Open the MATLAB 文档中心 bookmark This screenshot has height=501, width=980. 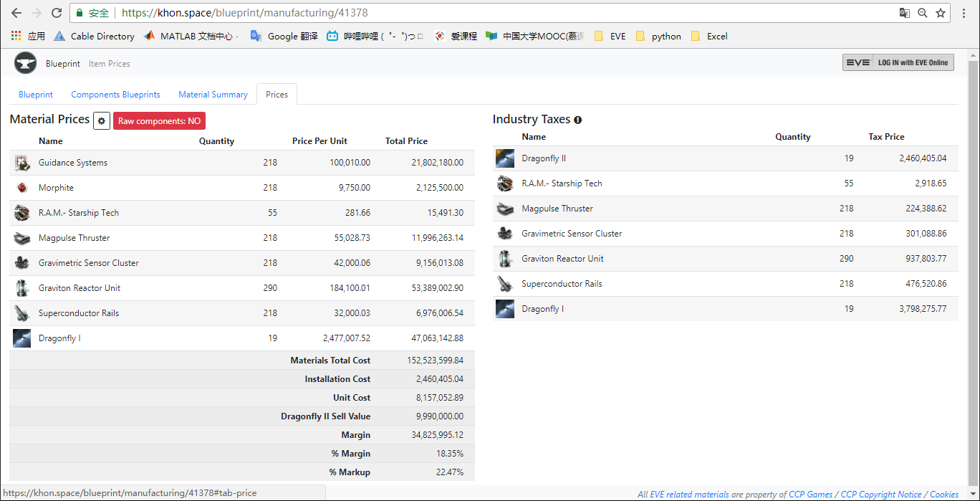(191, 36)
